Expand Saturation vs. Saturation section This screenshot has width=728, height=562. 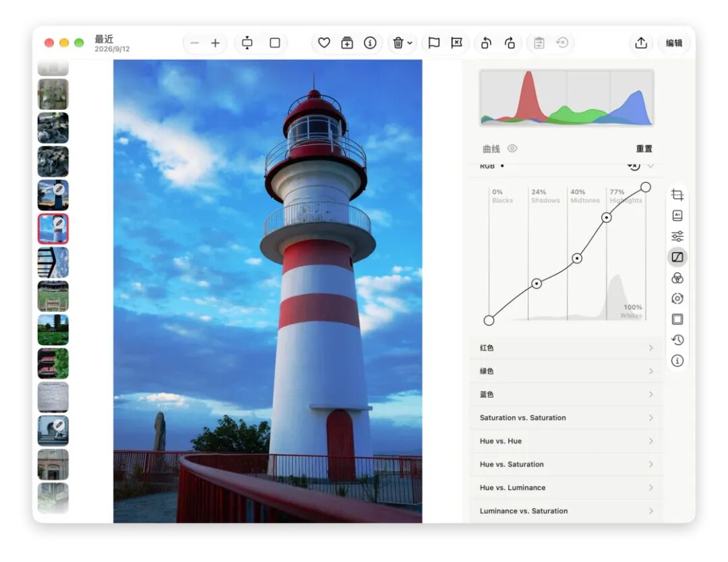point(566,418)
